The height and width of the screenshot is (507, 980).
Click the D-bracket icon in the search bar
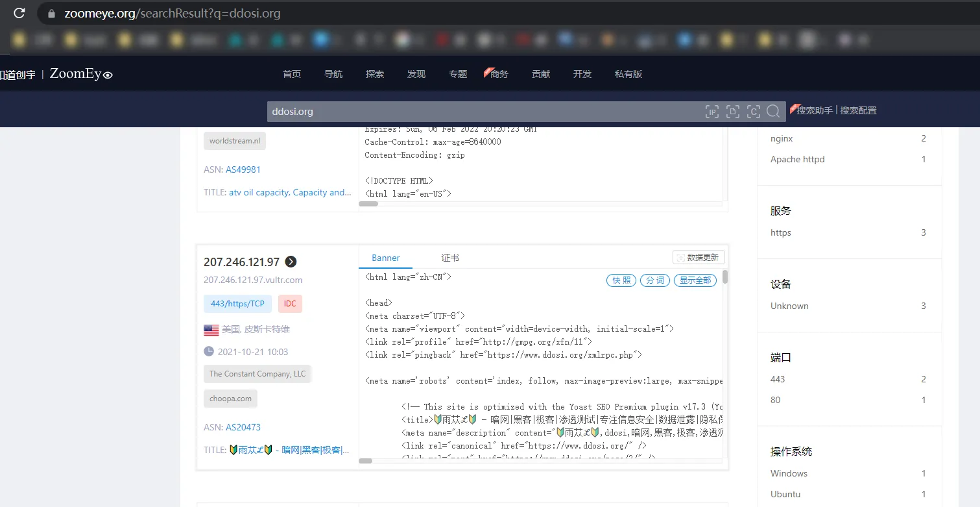pyautogui.click(x=733, y=112)
